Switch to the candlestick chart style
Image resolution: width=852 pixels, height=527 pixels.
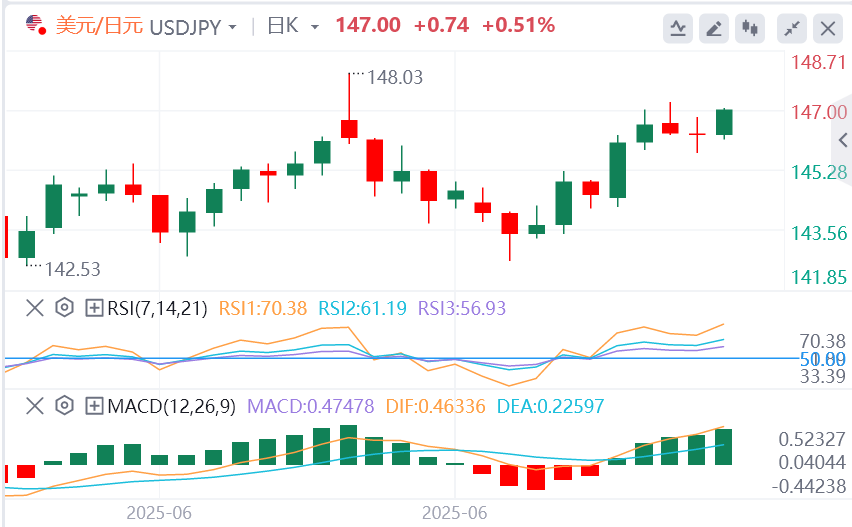[751, 27]
